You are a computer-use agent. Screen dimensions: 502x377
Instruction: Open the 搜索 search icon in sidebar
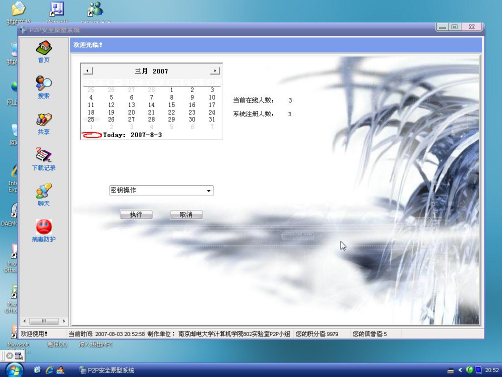click(x=44, y=87)
